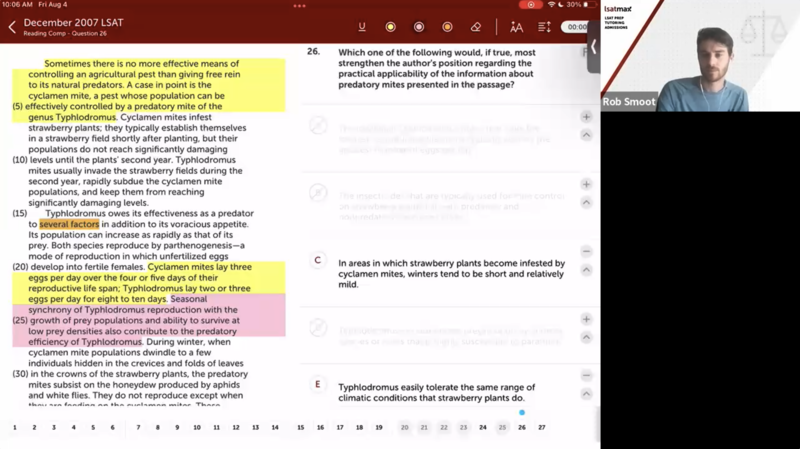Screen dimensions: 800x449
Task: Go to question 15
Action: [300, 427]
